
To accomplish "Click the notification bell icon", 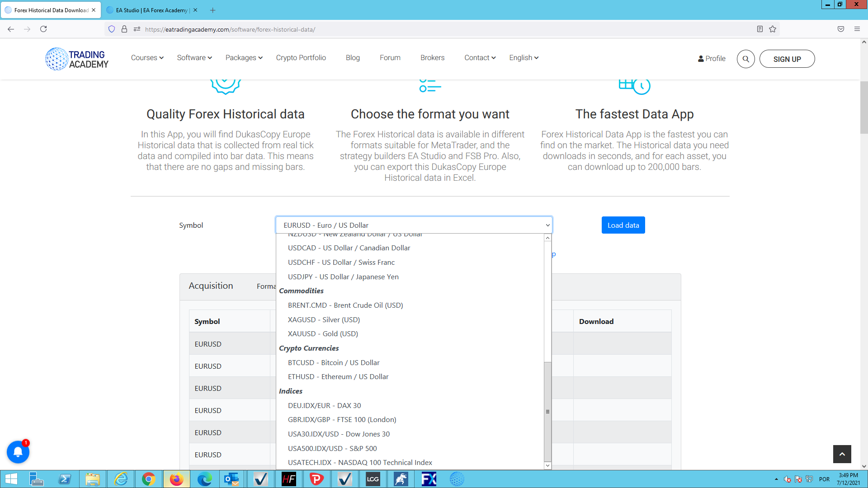I will coord(18,452).
